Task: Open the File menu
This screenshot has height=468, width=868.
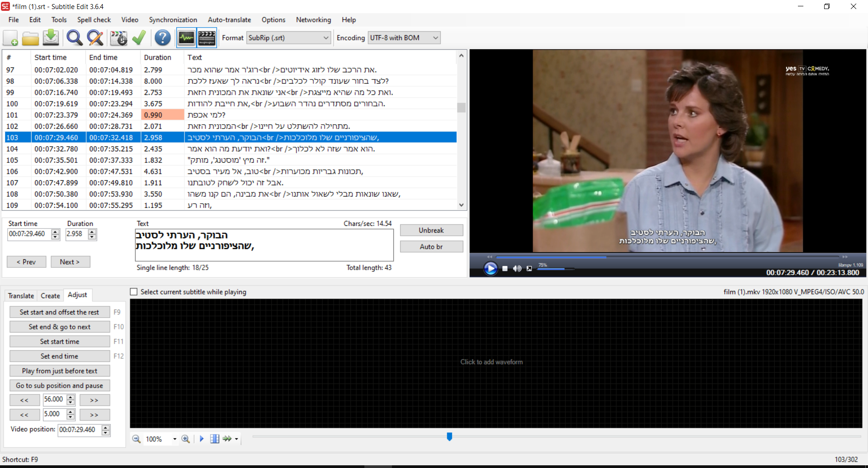Action: click(14, 20)
